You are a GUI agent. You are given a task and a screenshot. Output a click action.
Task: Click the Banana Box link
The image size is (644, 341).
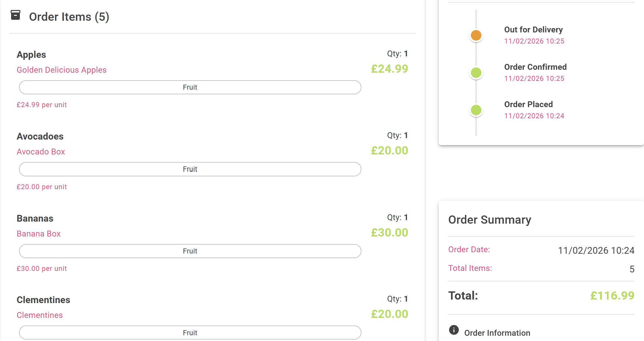click(39, 234)
